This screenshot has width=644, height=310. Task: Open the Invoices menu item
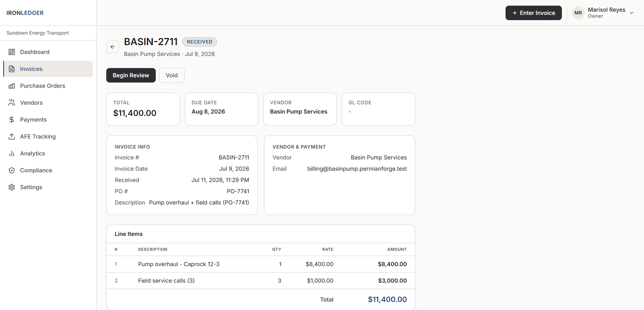tap(48, 69)
